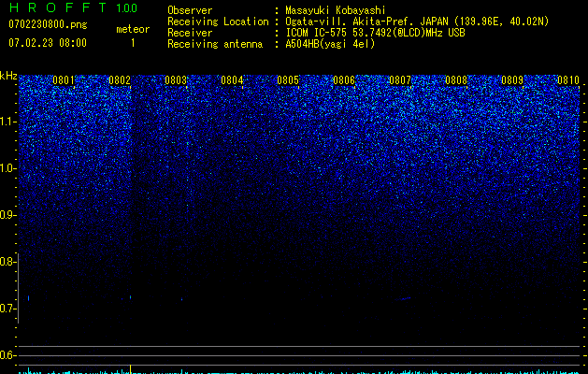
Task: Click the Observer field label
Action: [x=190, y=10]
